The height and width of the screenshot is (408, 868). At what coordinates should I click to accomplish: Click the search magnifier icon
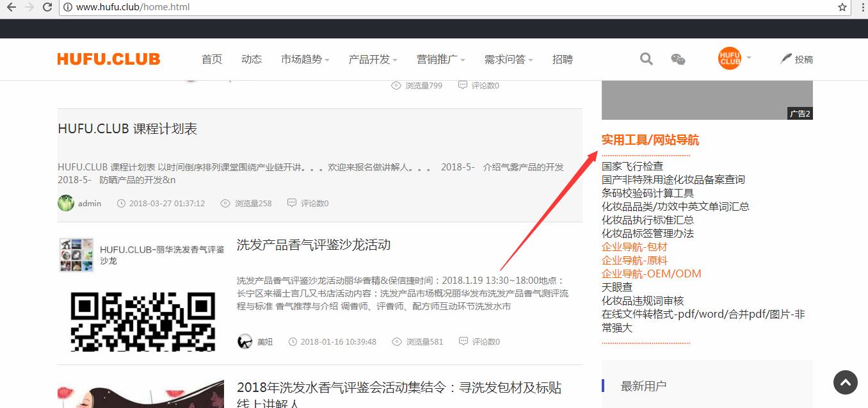pyautogui.click(x=647, y=59)
